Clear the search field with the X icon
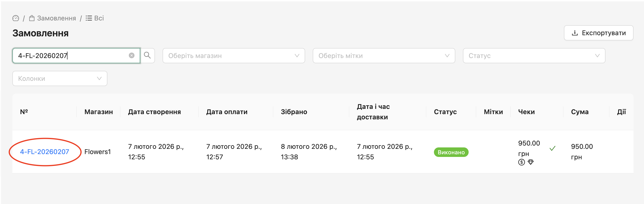The width and height of the screenshot is (644, 204). [131, 55]
